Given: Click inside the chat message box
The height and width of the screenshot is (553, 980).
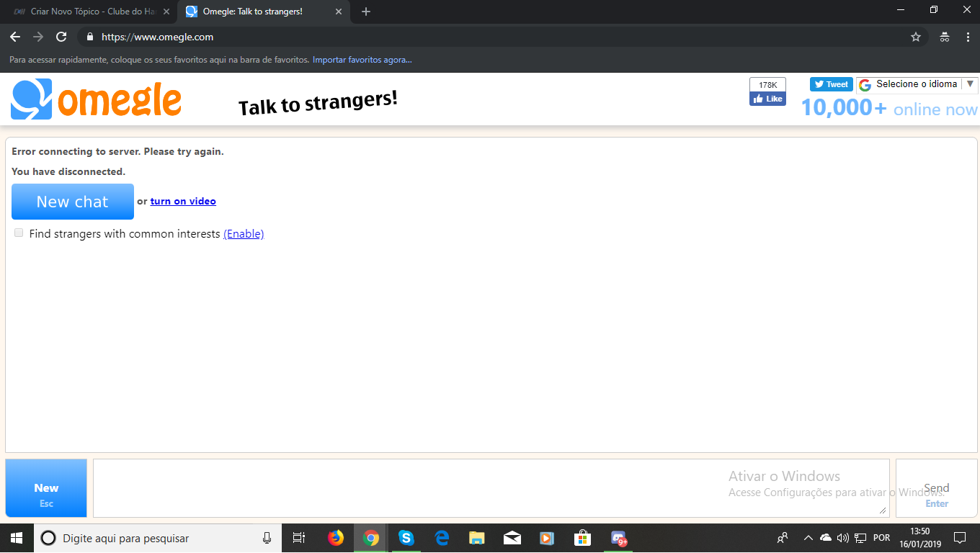Looking at the screenshot, I should click(491, 488).
